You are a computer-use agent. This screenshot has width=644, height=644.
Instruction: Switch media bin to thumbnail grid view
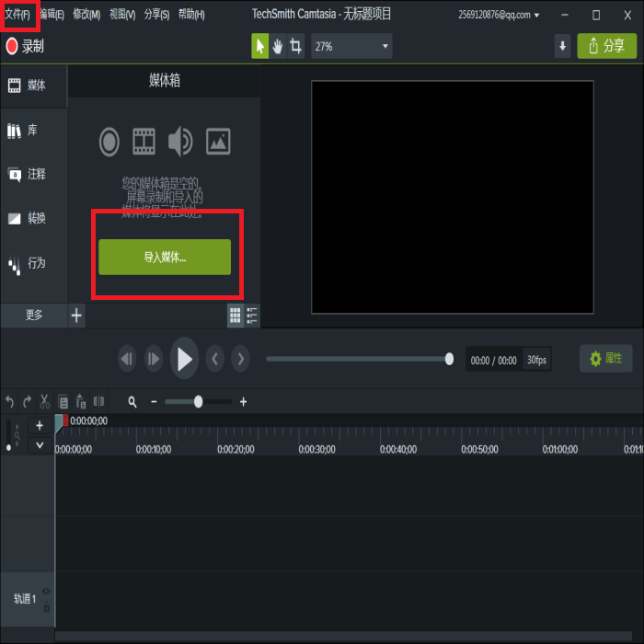[236, 316]
